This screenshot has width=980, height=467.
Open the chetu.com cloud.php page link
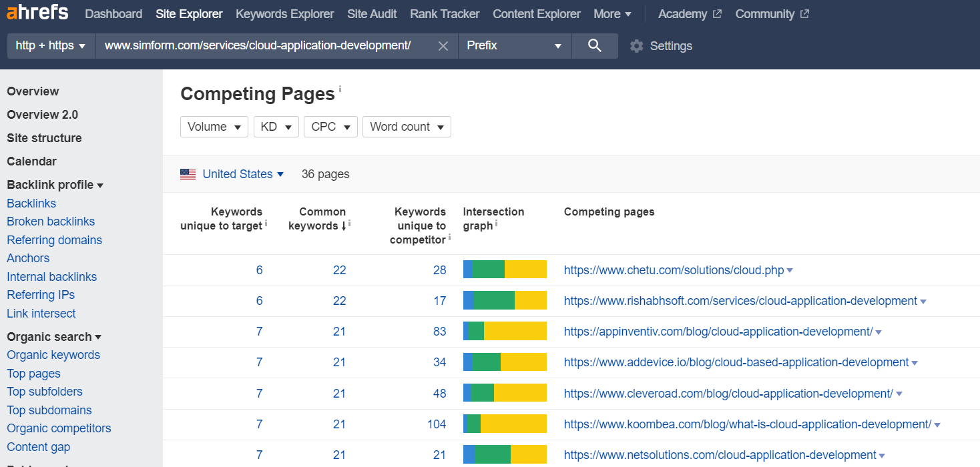(x=674, y=270)
